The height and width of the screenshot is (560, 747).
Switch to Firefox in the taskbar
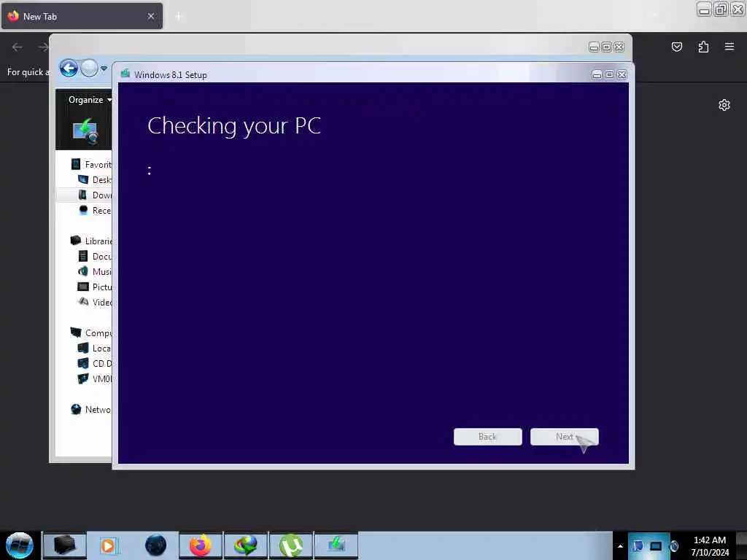(x=201, y=545)
